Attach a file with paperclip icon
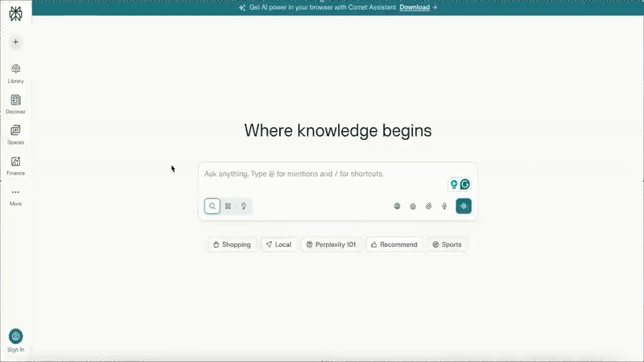 click(x=428, y=206)
